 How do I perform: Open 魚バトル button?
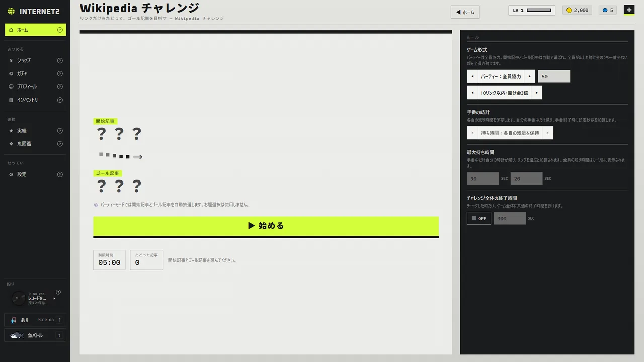(35, 335)
